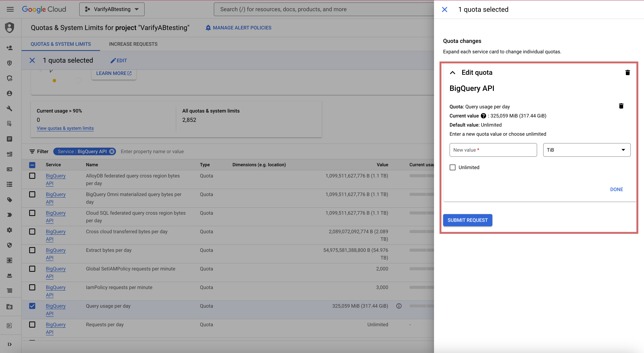The width and height of the screenshot is (644, 353).
Task: Sort by the Service column header
Action: pyautogui.click(x=53, y=165)
